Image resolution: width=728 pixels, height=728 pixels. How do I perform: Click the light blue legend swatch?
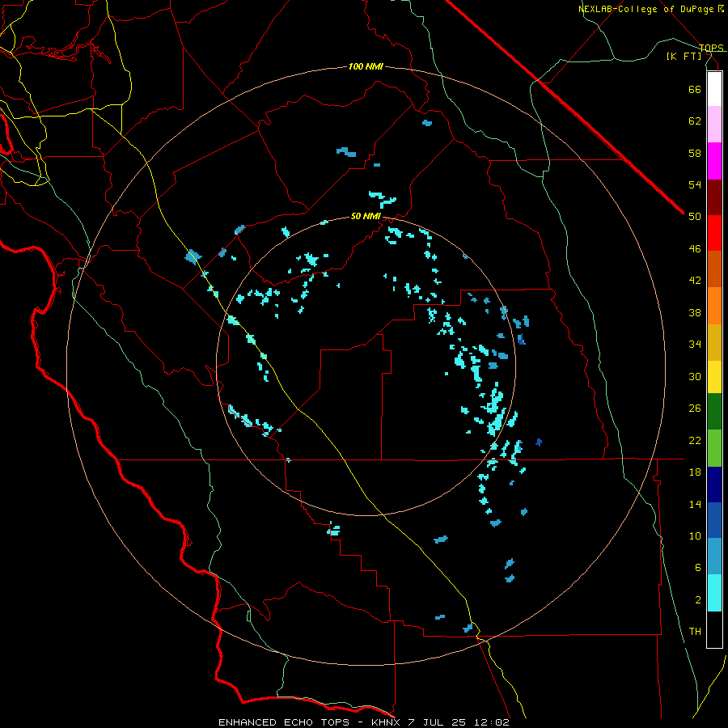click(x=714, y=557)
